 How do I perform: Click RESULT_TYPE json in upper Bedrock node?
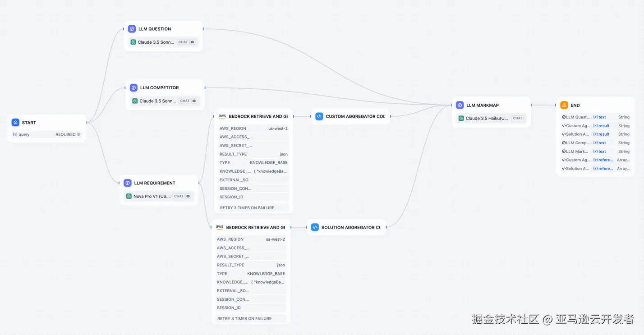point(253,154)
